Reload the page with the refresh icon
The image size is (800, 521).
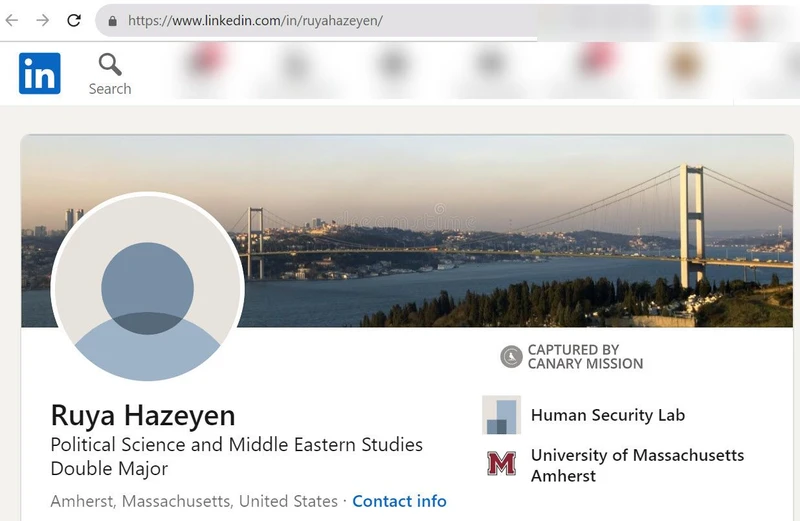pyautogui.click(x=74, y=20)
